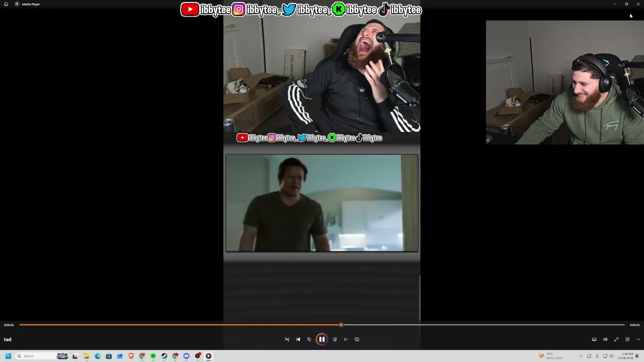Launch Microsoft Edge from the taskbar
The image size is (644, 362).
pos(98,356)
